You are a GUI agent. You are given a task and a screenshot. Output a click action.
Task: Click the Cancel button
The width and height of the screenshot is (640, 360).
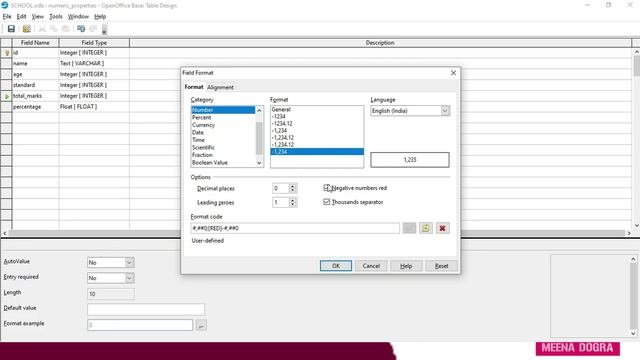[x=371, y=266]
